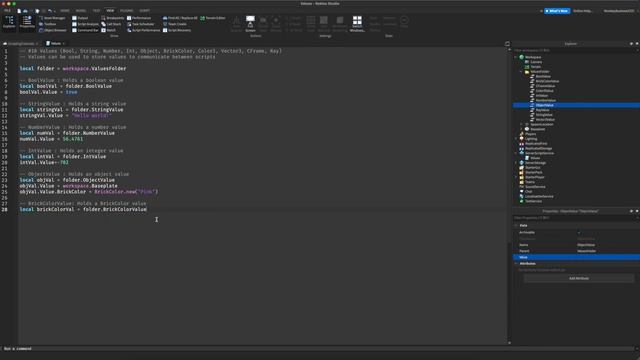This screenshot has width=640, height=360.
Task: Click the Add Attribute button
Action: [x=579, y=278]
